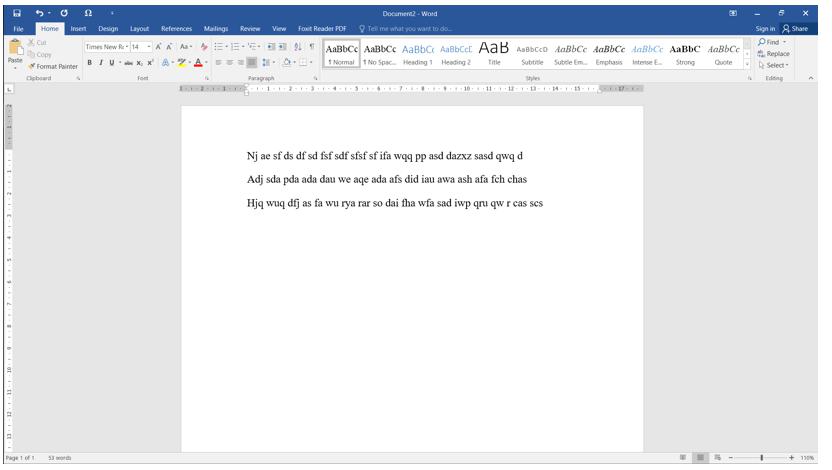Switch to the Insert tab

(78, 29)
